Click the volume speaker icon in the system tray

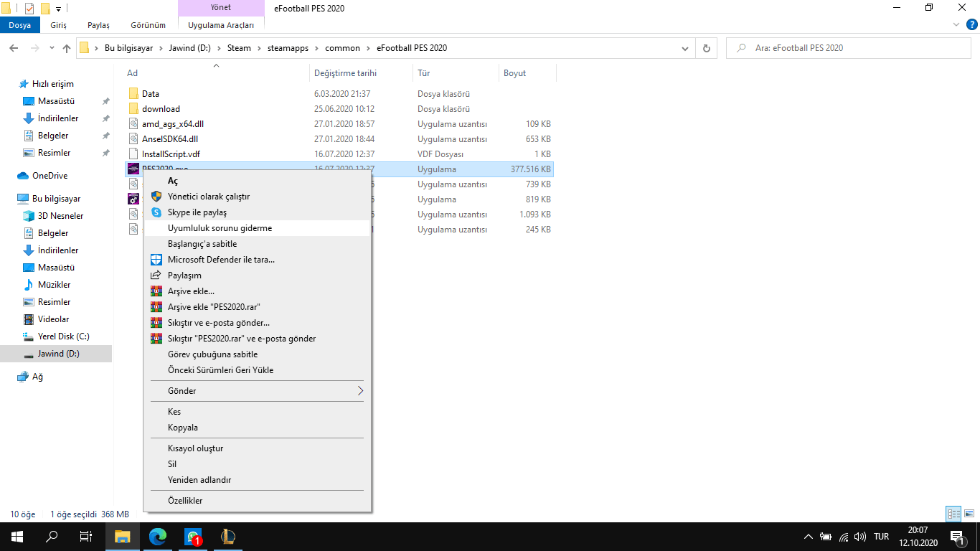point(860,537)
